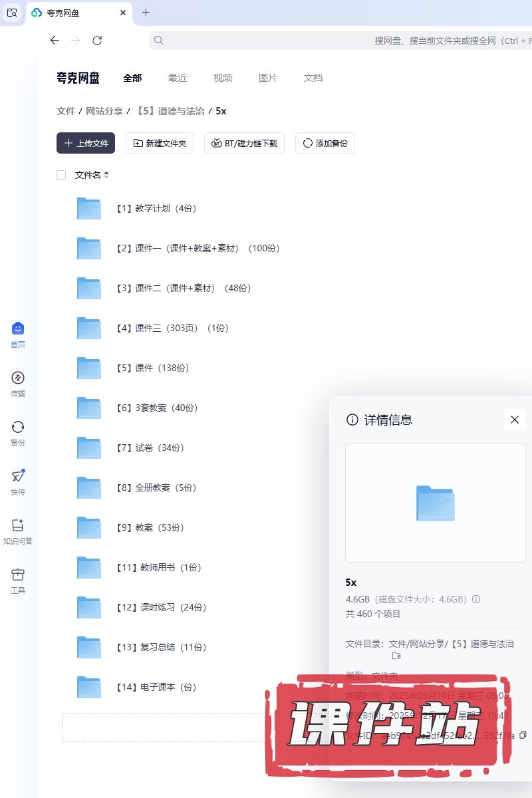Switch to the 文档 tab

313,78
